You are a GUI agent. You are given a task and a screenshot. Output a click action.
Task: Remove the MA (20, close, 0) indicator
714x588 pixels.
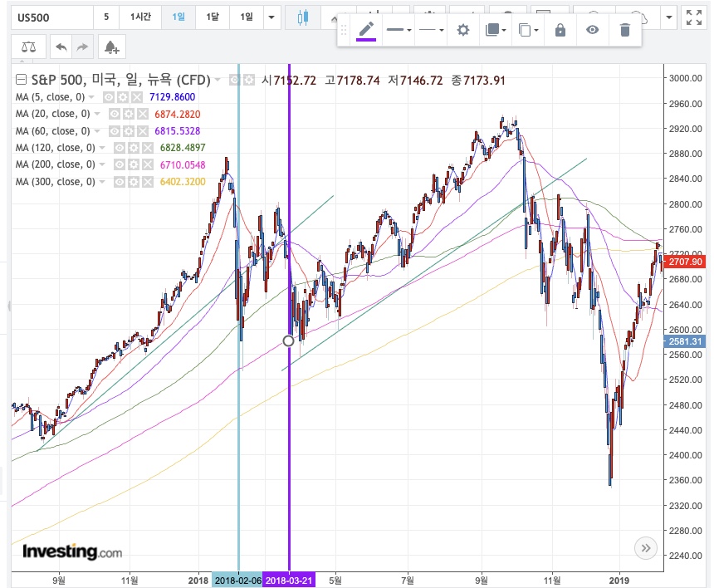[143, 114]
